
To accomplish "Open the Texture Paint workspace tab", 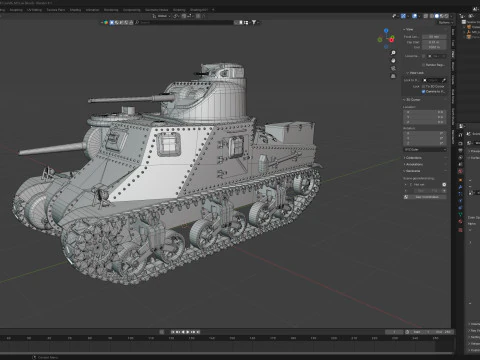I will click(56, 10).
